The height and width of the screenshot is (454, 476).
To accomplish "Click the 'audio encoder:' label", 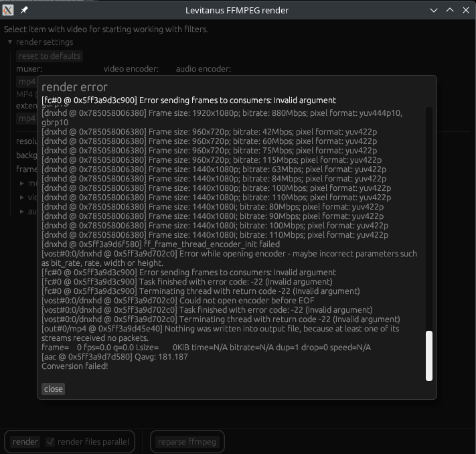I will coord(204,68).
